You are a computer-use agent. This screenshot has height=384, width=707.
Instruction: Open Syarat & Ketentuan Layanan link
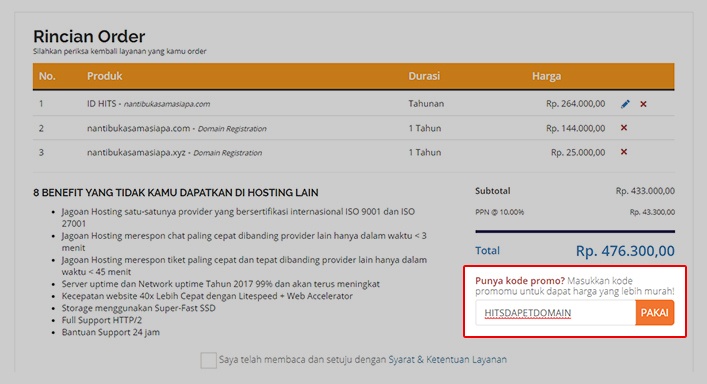447,360
